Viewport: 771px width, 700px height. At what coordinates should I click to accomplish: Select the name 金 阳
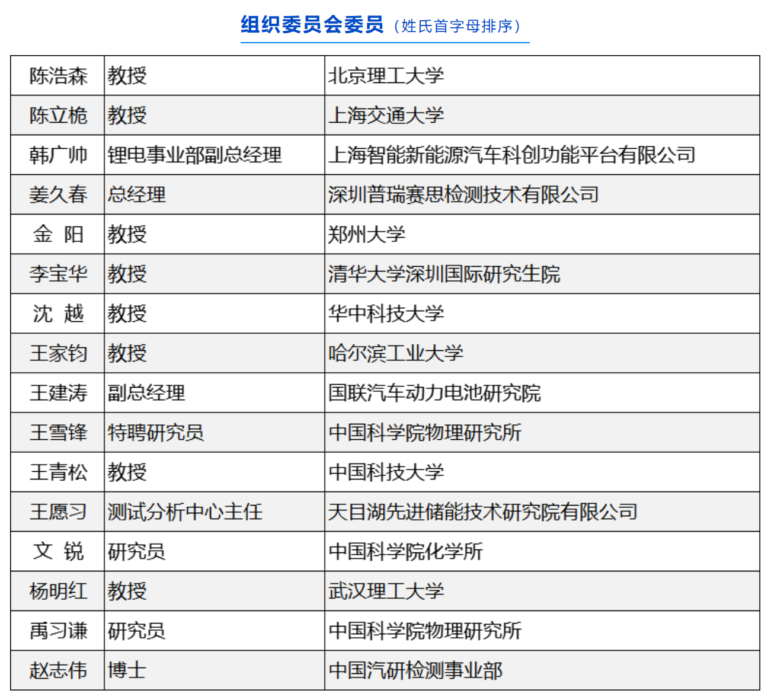tap(58, 235)
